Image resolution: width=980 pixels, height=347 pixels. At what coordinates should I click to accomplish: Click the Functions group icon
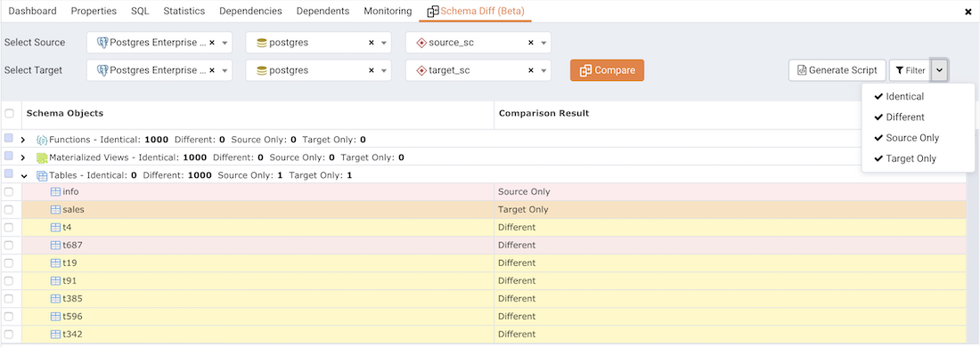click(42, 140)
